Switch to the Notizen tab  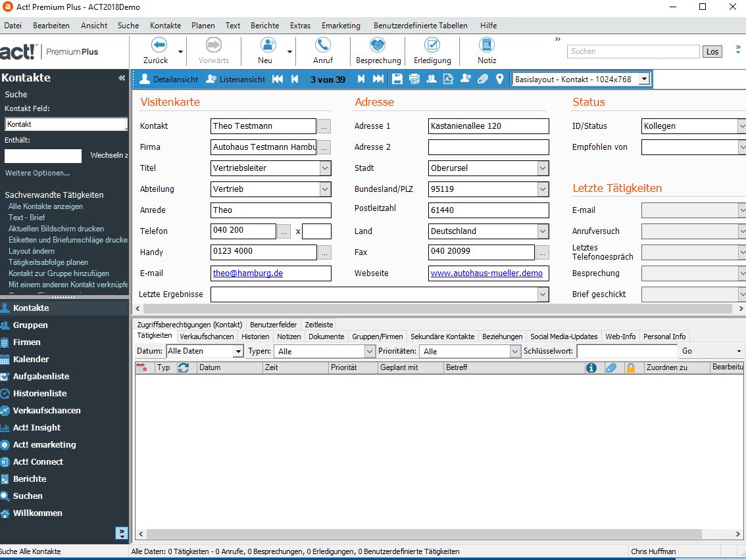tap(289, 337)
